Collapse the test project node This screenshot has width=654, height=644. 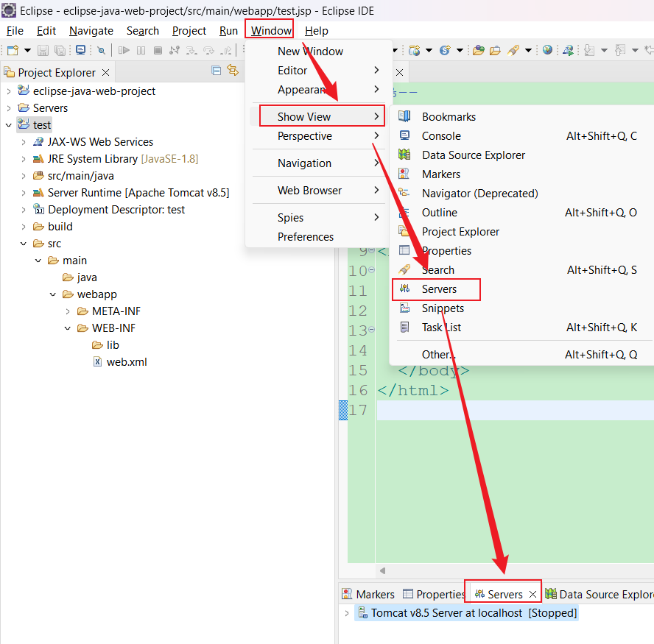9,125
